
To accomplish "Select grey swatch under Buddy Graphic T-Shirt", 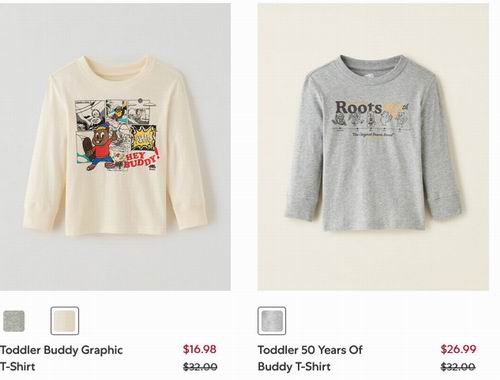I will coord(14,321).
